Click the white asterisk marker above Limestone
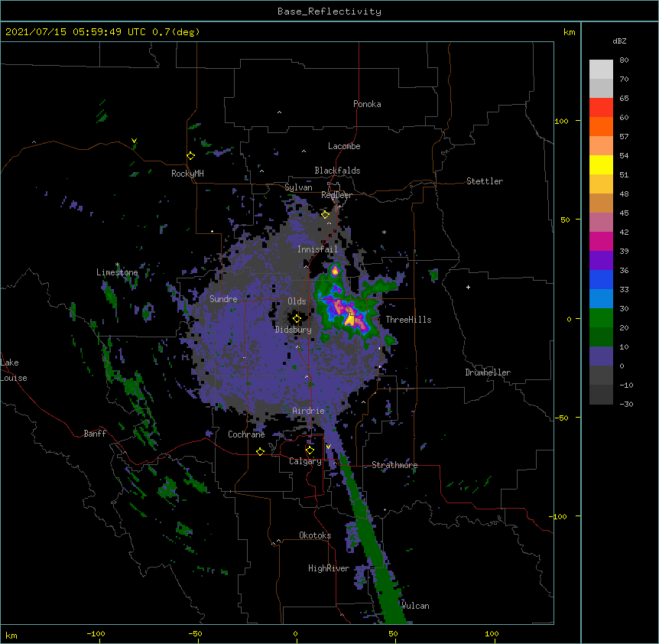Screen dimensions: 659x644 point(117,265)
